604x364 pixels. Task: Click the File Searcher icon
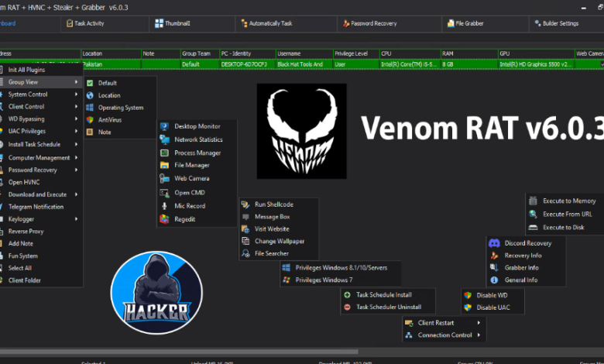[245, 253]
